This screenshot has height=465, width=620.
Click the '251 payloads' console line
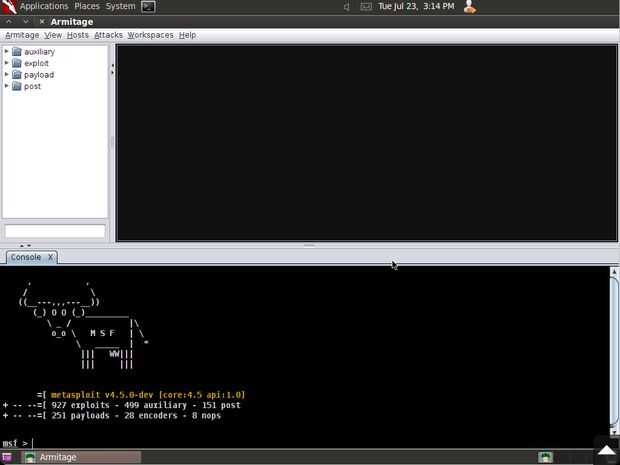pos(112,416)
